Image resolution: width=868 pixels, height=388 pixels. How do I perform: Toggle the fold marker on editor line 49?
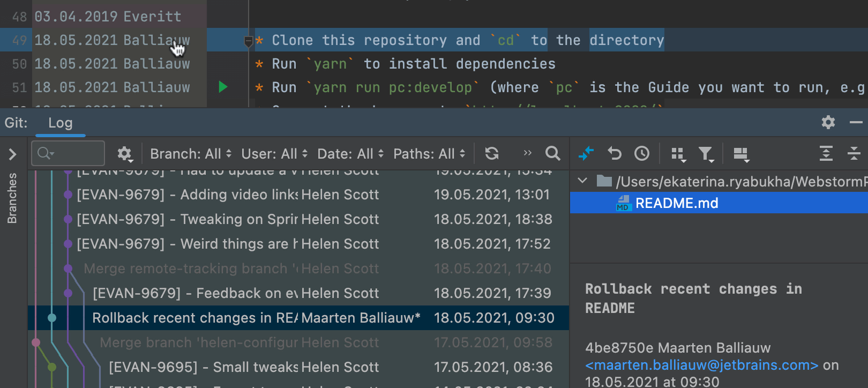248,41
